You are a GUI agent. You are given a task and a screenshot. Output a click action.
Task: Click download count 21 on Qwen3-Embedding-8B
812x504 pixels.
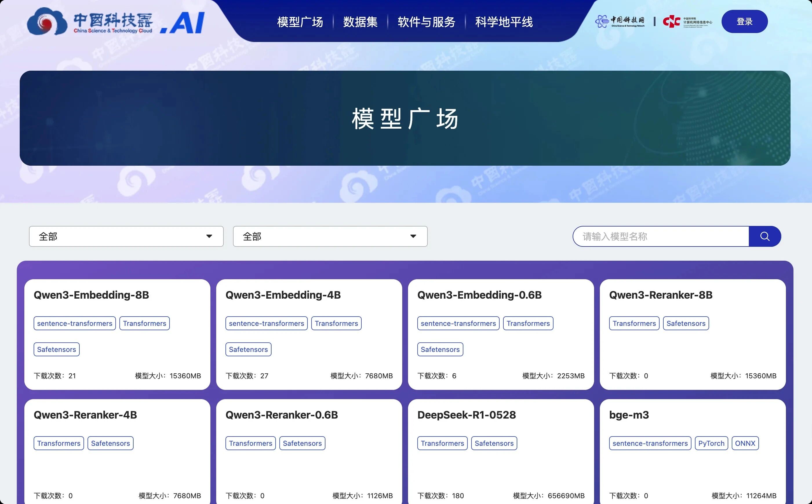pos(55,376)
